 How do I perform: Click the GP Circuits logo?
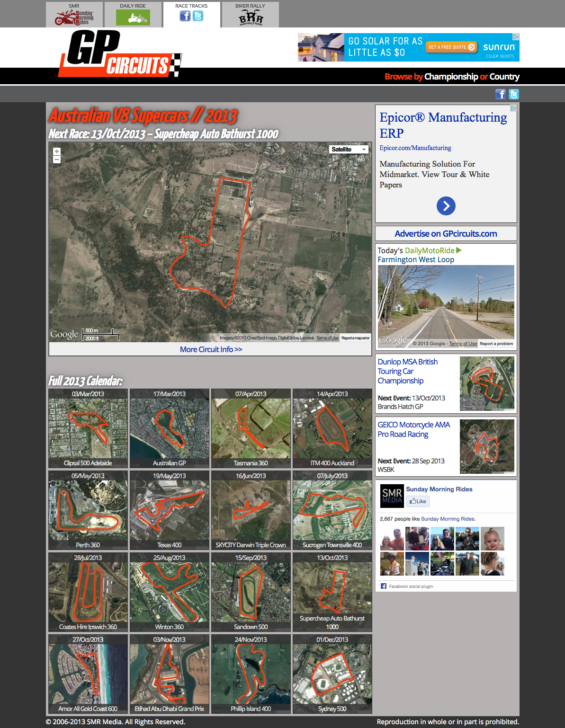(120, 53)
